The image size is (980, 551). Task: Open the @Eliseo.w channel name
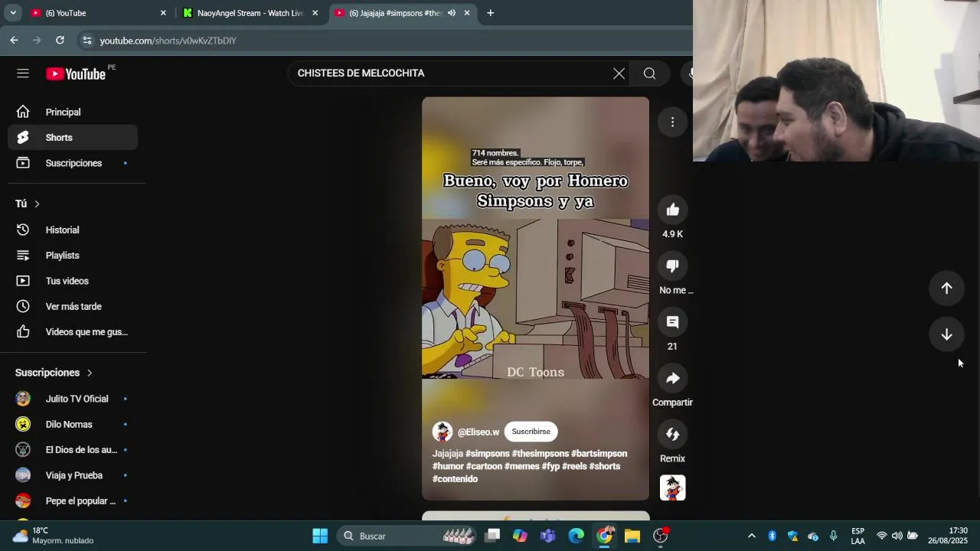478,432
